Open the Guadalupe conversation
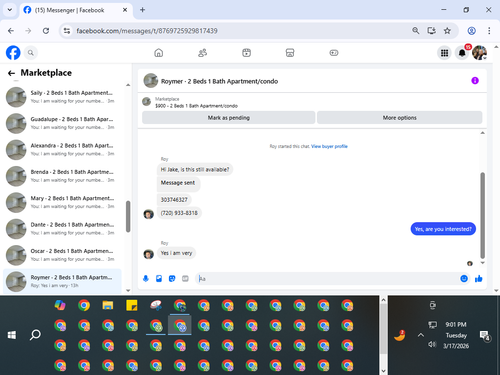The image size is (500, 375). click(x=62, y=123)
